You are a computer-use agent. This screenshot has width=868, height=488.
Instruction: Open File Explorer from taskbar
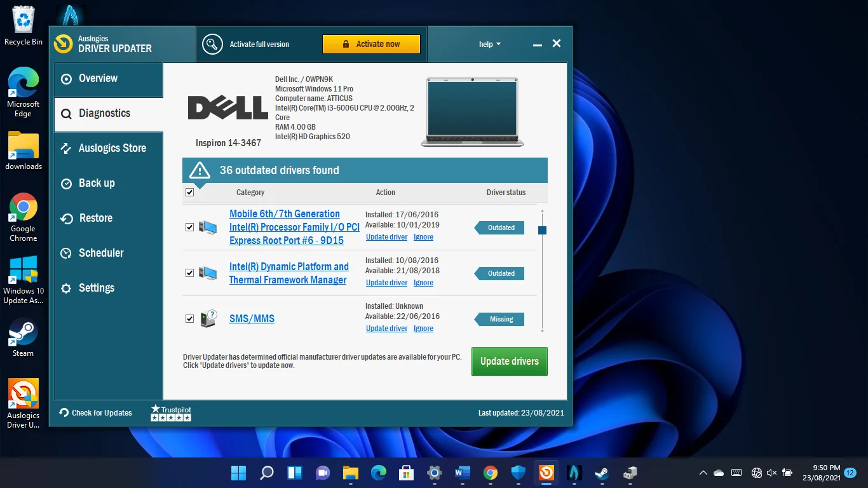tap(351, 473)
